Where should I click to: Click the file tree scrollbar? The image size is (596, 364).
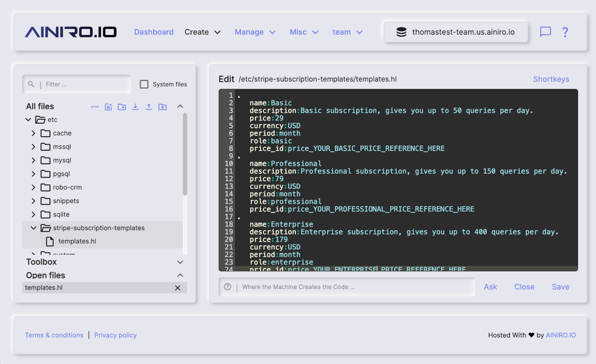click(x=185, y=155)
